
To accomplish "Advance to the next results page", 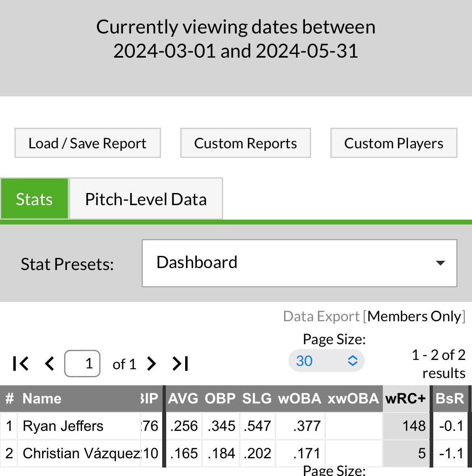I will (x=151, y=364).
